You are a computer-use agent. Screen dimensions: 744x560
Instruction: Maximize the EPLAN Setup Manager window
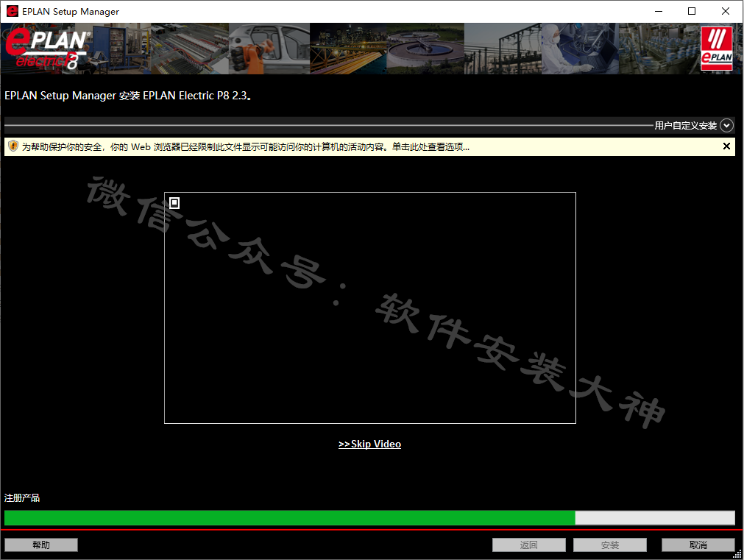[692, 11]
